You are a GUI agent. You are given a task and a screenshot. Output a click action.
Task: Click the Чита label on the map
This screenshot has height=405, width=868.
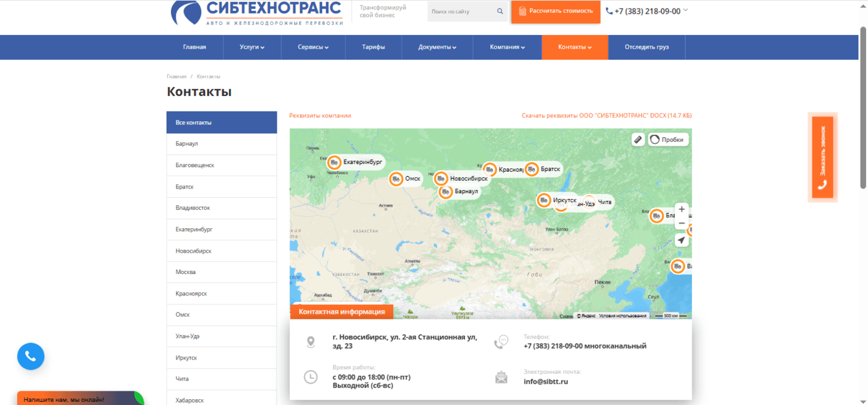tap(604, 202)
